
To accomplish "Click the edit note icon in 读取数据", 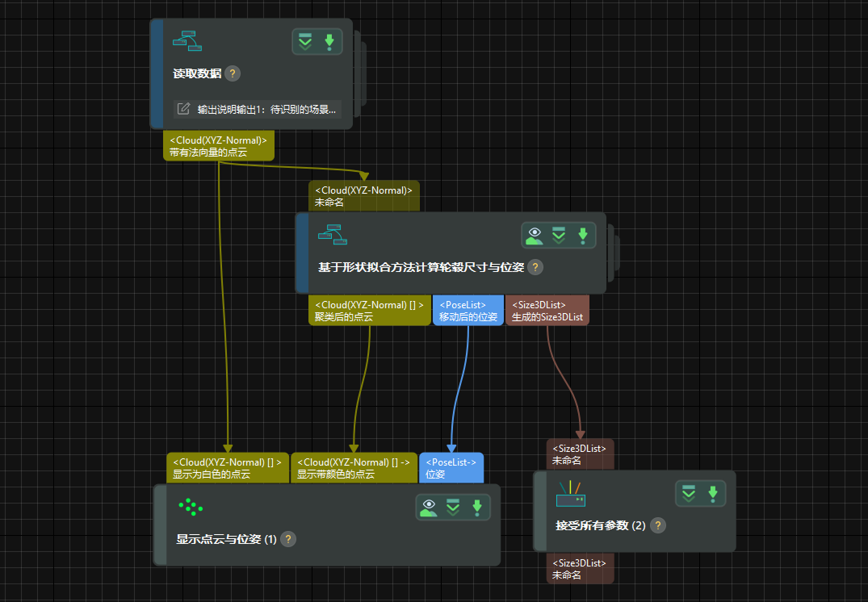I will pos(183,109).
